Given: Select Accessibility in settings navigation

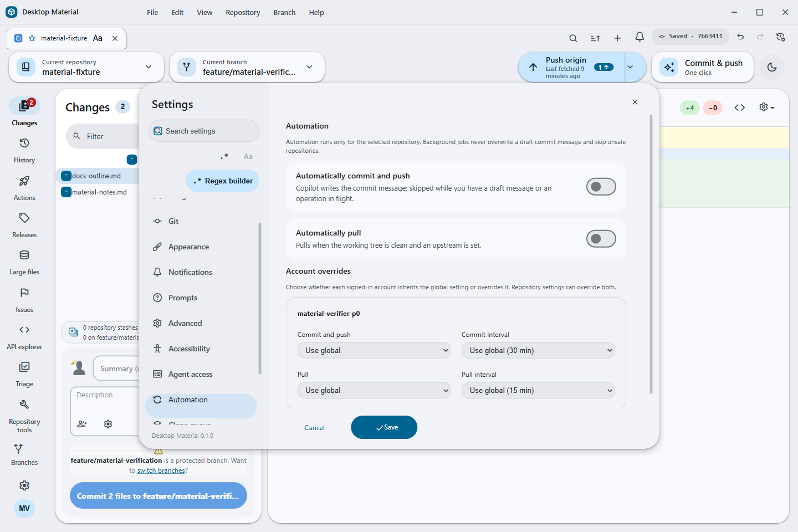Looking at the screenshot, I should pos(201,349).
